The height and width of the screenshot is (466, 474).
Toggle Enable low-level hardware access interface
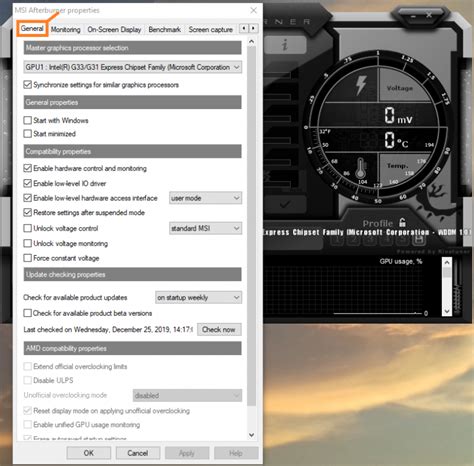pos(28,198)
